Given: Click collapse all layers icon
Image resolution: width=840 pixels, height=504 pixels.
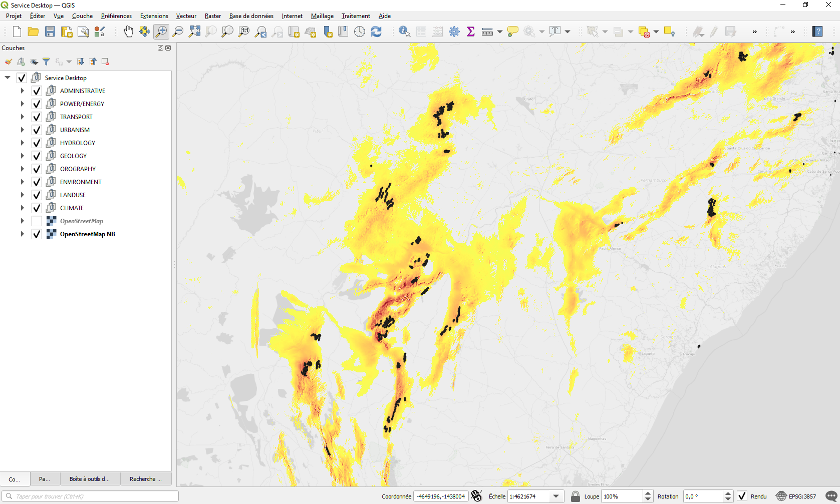Looking at the screenshot, I should tap(93, 62).
